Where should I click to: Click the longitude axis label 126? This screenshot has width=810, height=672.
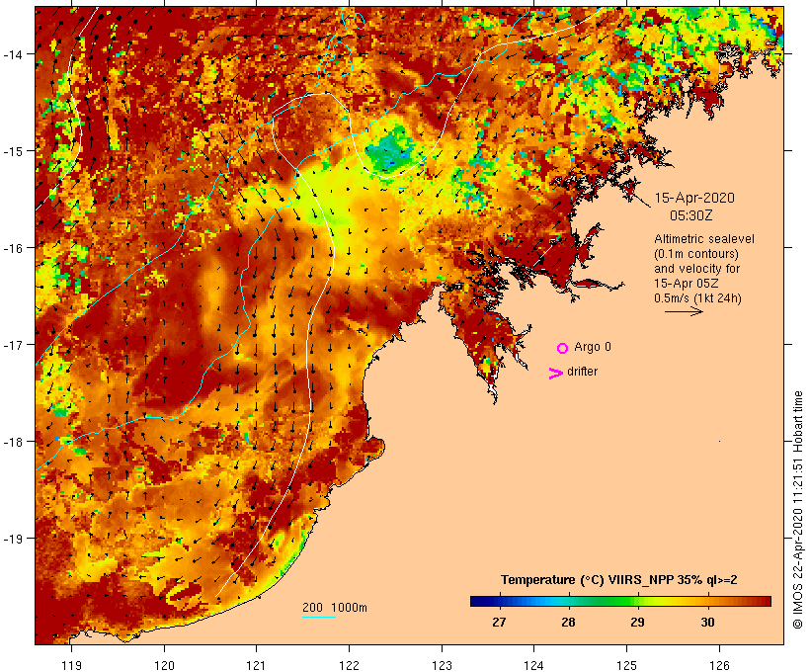click(x=719, y=665)
